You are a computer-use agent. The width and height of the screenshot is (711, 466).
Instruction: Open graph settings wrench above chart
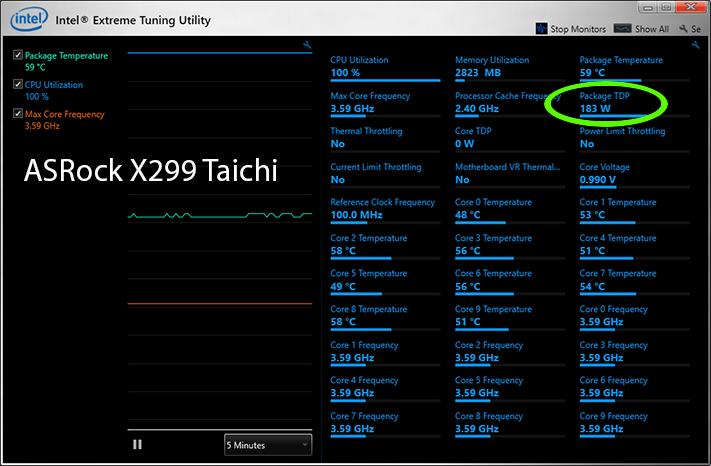[307, 44]
